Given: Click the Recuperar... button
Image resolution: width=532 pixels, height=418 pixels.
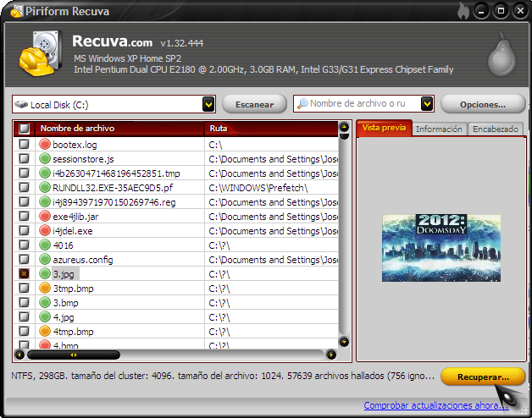Looking at the screenshot, I should click(x=483, y=377).
